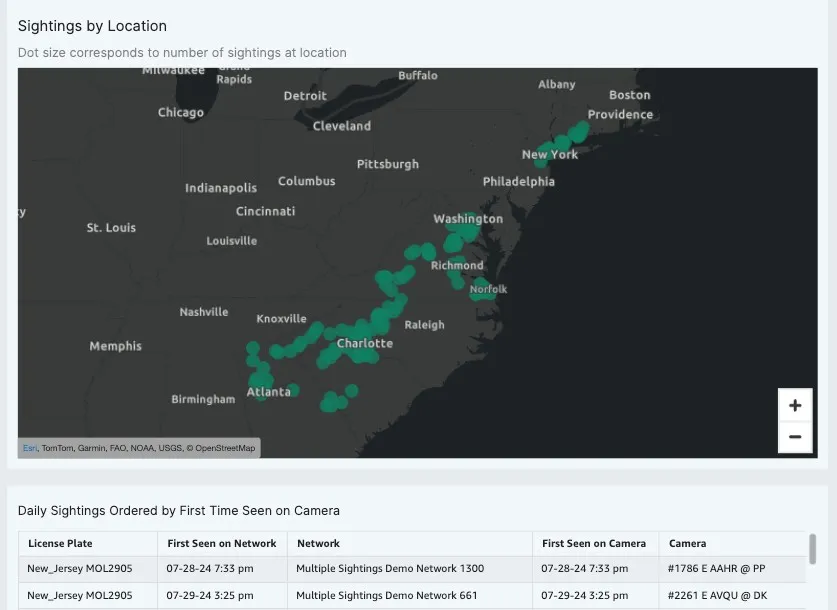The width and height of the screenshot is (837, 610).
Task: Click the Nashville label on map
Action: tap(204, 312)
